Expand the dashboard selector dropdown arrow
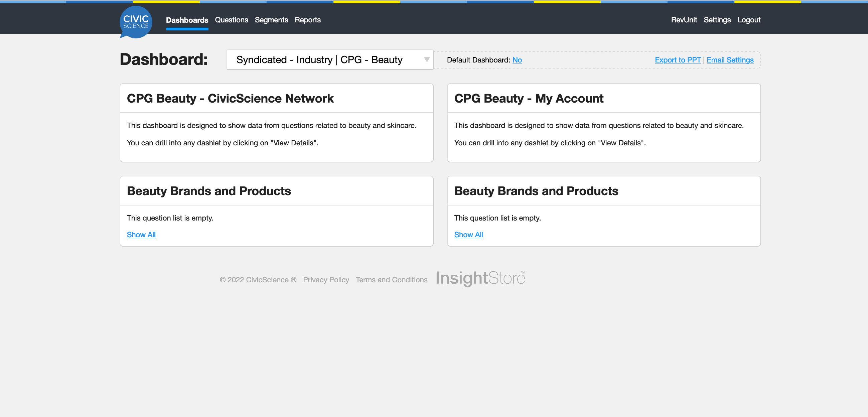 click(427, 60)
